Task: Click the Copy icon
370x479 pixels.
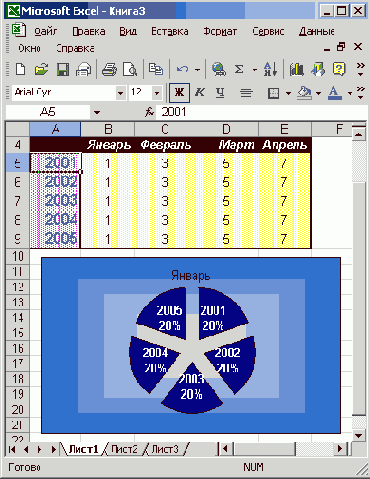Action: click(x=156, y=69)
